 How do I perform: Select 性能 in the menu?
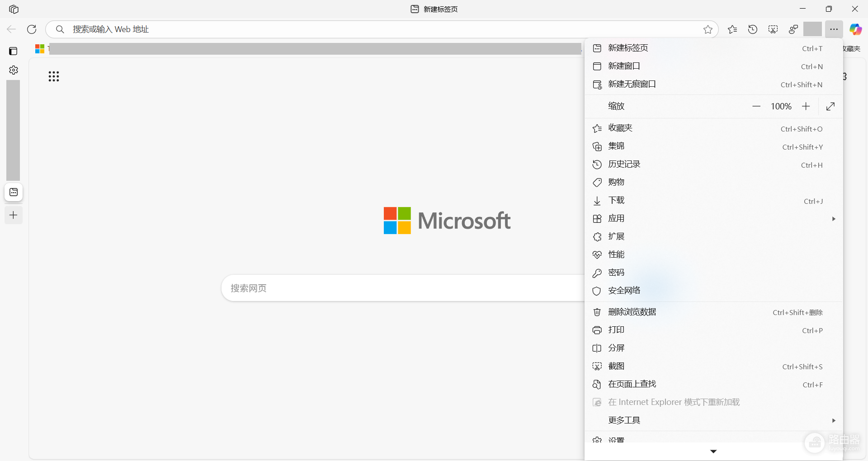(714, 254)
